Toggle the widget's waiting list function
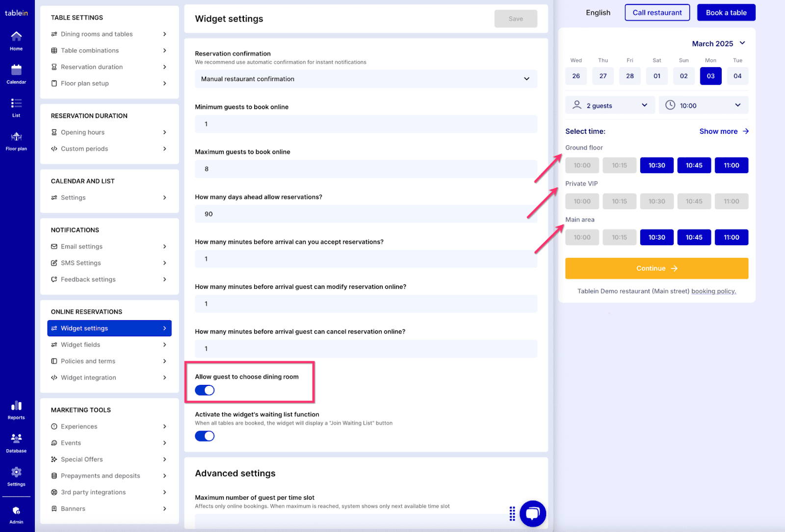This screenshot has width=785, height=532. tap(205, 436)
